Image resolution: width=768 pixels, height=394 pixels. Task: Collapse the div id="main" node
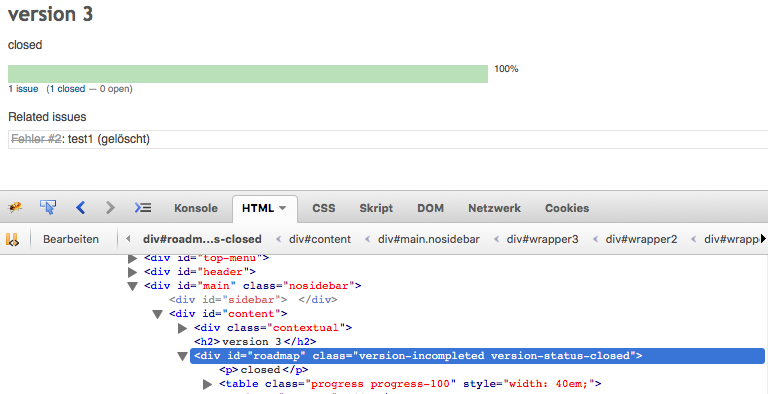point(132,286)
